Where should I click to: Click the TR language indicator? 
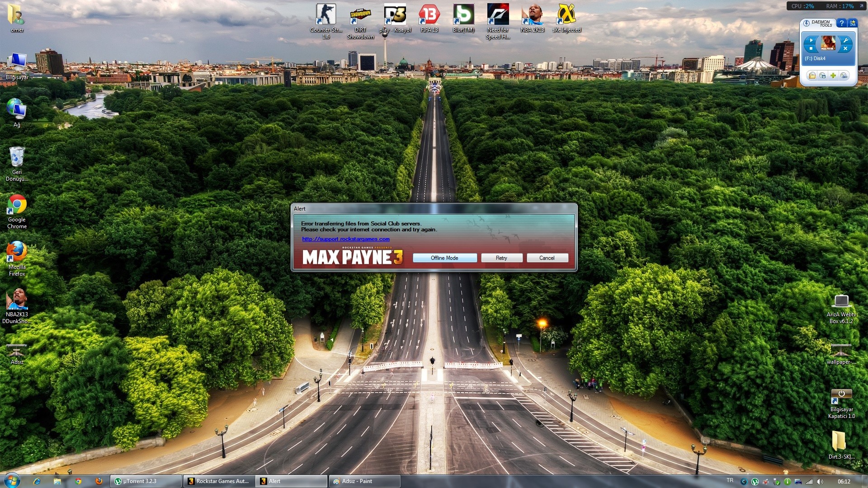730,480
